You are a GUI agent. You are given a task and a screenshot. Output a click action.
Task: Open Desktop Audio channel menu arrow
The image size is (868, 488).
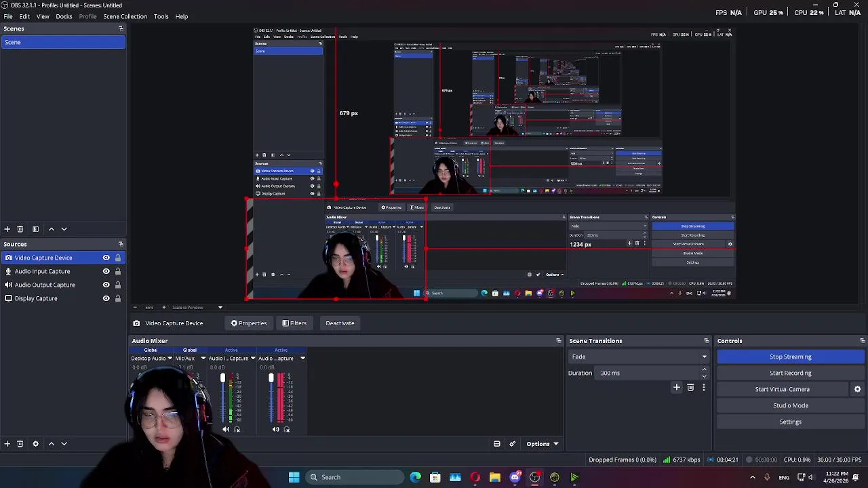[x=170, y=359]
